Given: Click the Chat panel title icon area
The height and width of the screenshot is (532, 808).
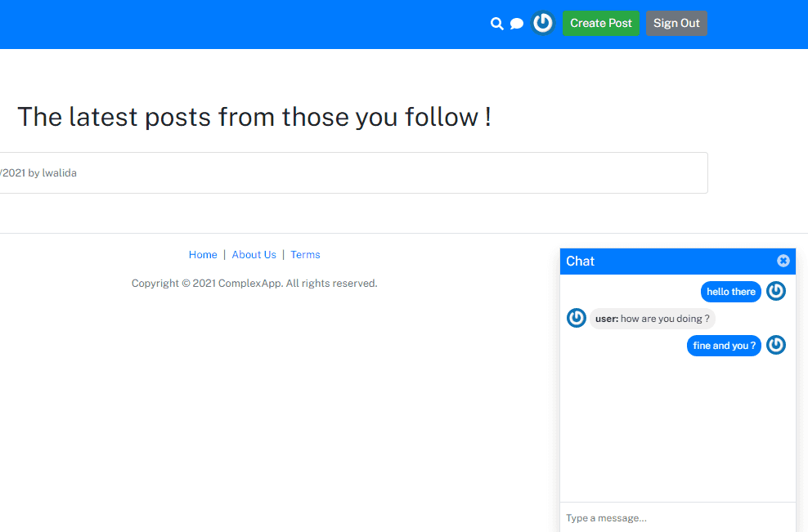Looking at the screenshot, I should coord(581,261).
